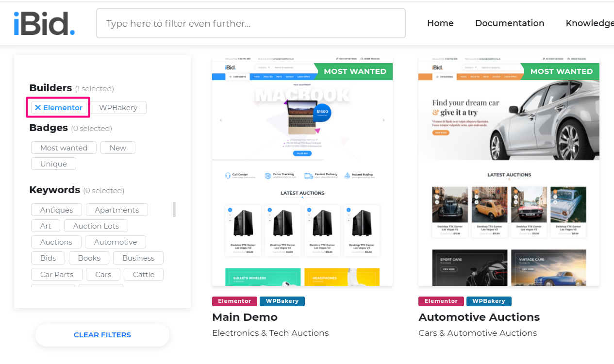Viewport: 614px width, 364px height.
Task: Open the Automotive Auctions thumbnail preview
Action: (x=509, y=171)
